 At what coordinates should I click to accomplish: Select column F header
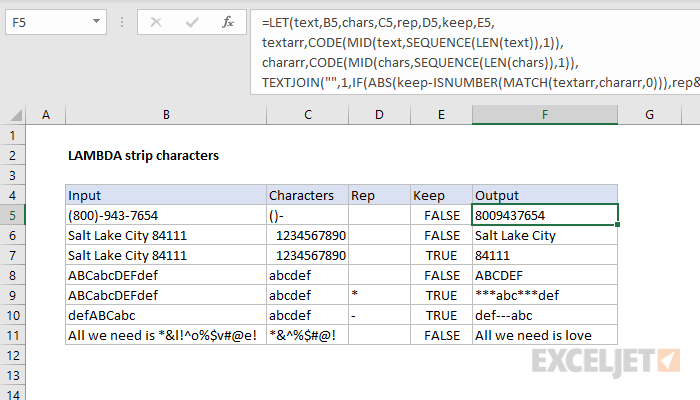click(x=545, y=115)
